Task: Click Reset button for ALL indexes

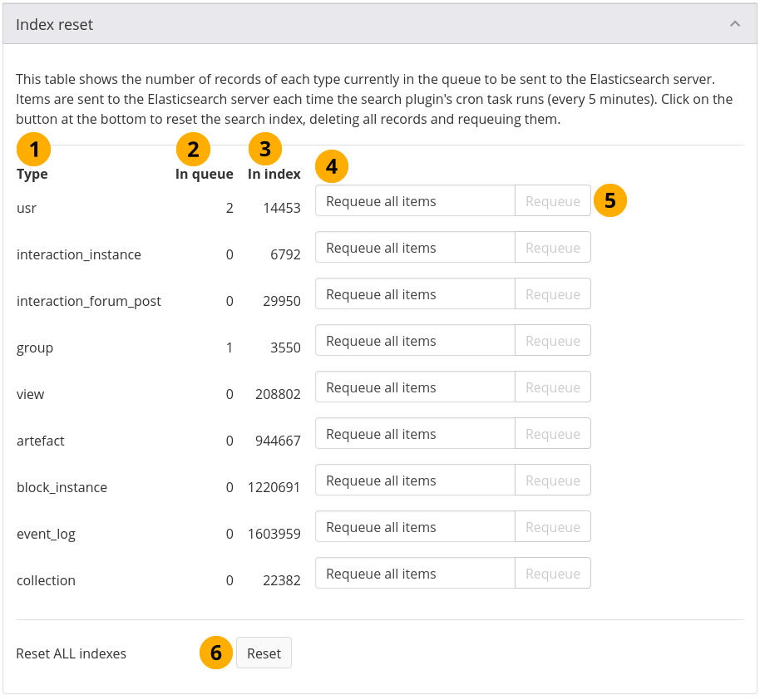Action: click(x=264, y=653)
